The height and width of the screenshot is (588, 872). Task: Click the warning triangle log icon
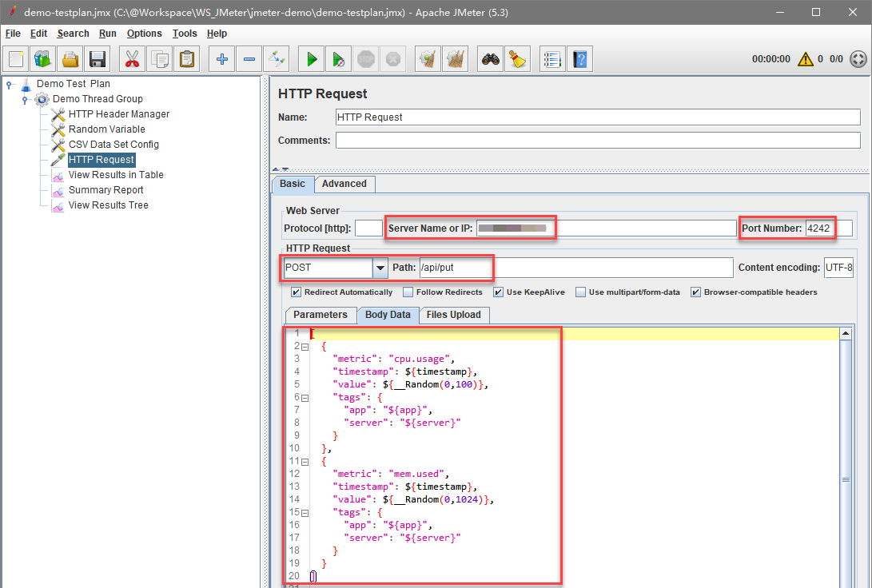(x=806, y=59)
